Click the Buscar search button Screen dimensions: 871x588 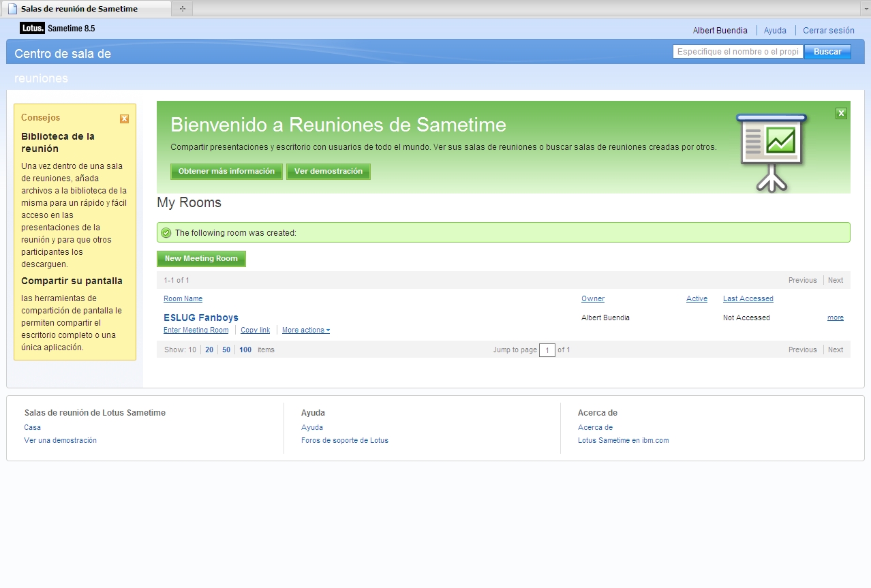click(x=827, y=52)
